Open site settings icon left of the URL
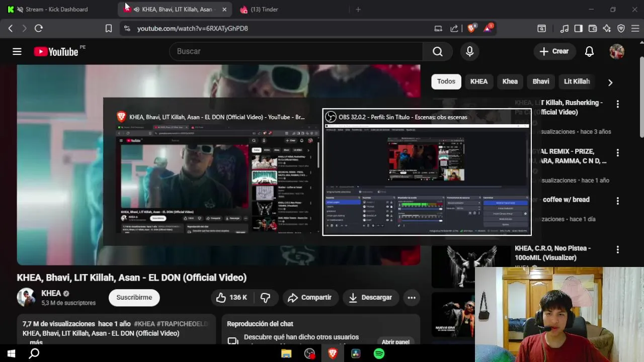The height and width of the screenshot is (362, 644). [x=127, y=29]
